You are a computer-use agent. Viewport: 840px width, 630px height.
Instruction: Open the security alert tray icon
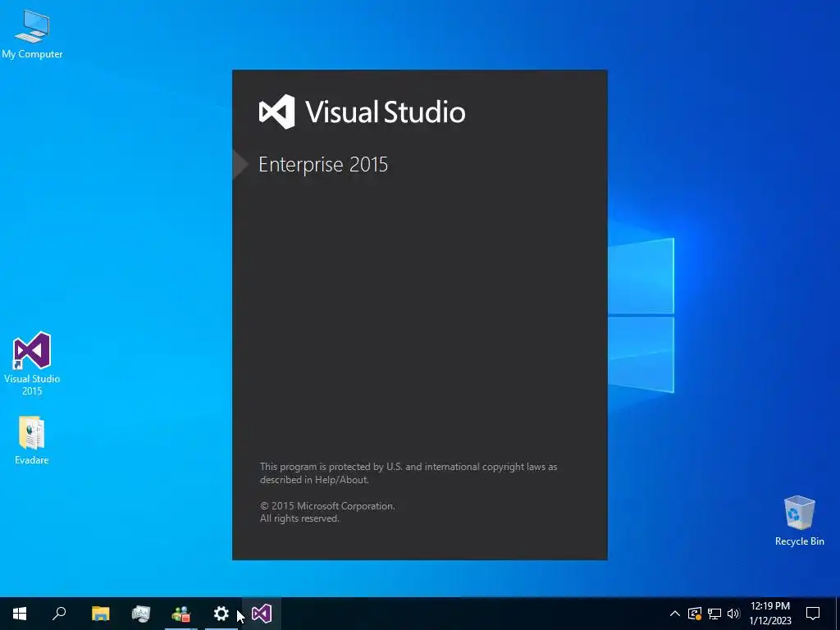pyautogui.click(x=695, y=614)
